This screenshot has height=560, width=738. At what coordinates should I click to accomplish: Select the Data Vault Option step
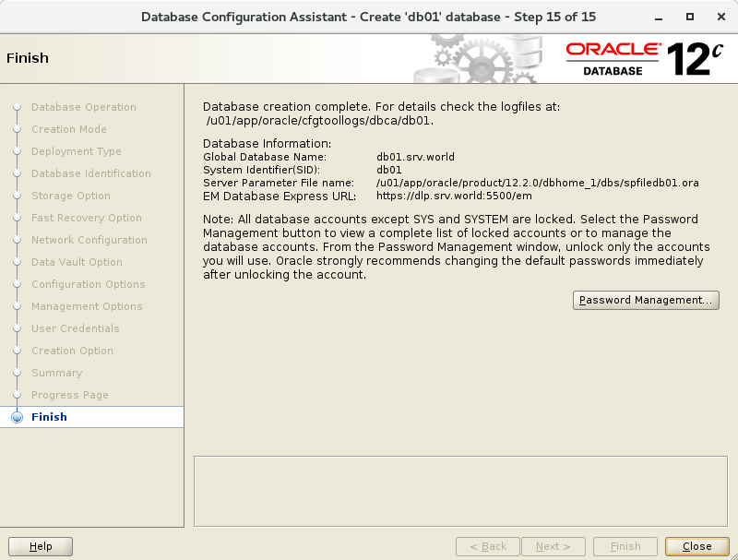click(x=77, y=262)
